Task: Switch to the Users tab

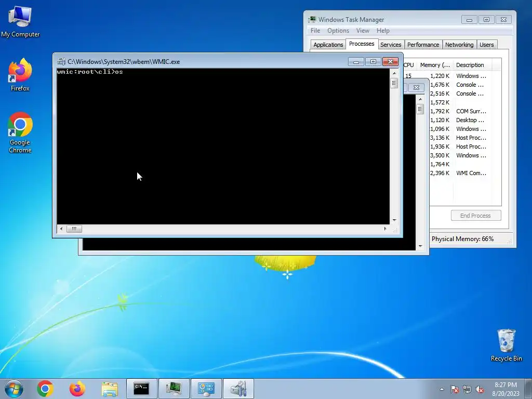Action: pos(486,45)
